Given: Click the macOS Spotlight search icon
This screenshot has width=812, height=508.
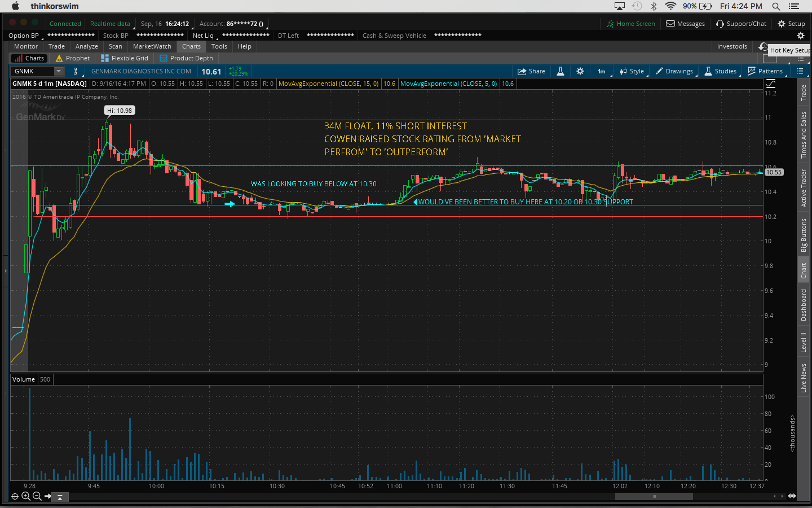Looking at the screenshot, I should click(776, 6).
